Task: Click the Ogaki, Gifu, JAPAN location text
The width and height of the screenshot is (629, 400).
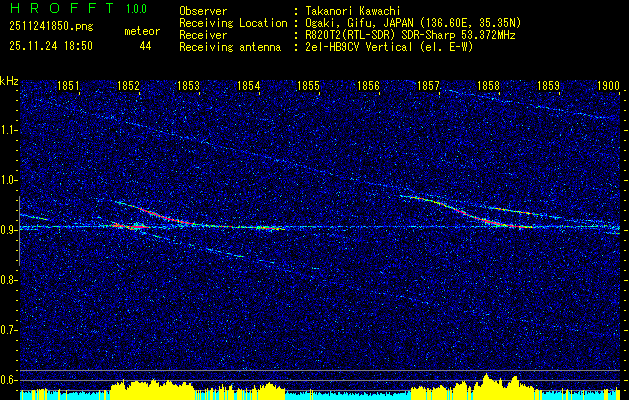Action: (x=413, y=23)
